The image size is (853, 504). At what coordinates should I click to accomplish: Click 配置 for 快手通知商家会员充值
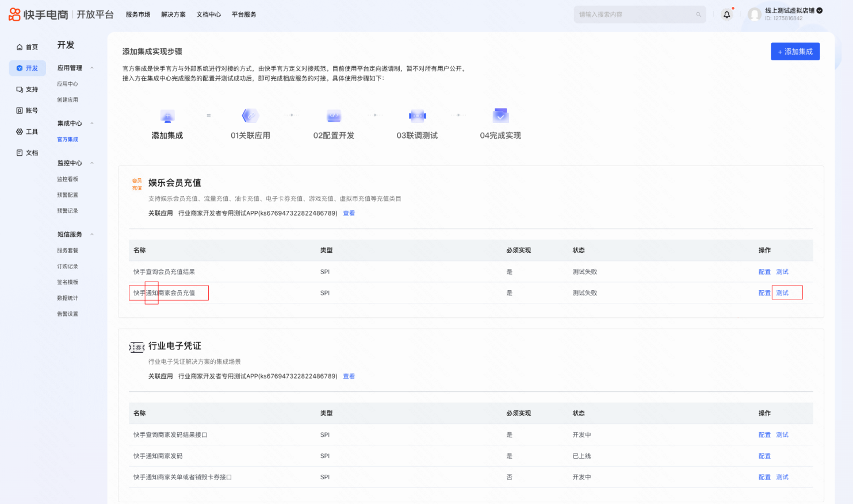tap(764, 293)
